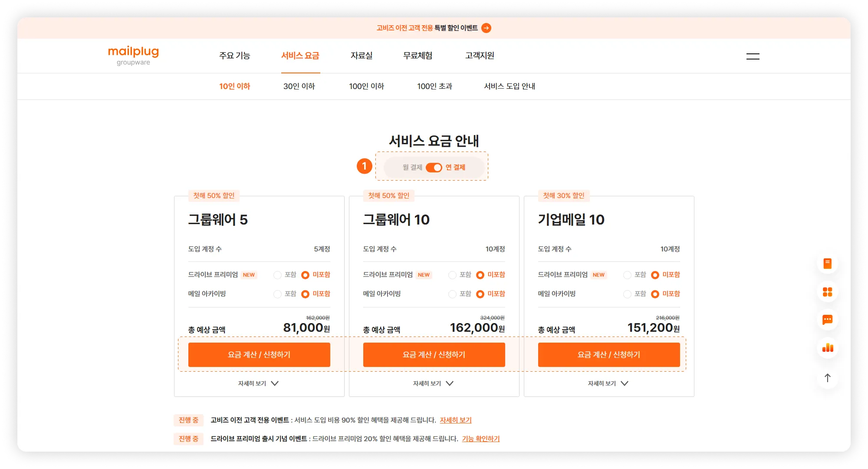Switch to the 30인 이하 tab
868x469 pixels.
(x=299, y=86)
